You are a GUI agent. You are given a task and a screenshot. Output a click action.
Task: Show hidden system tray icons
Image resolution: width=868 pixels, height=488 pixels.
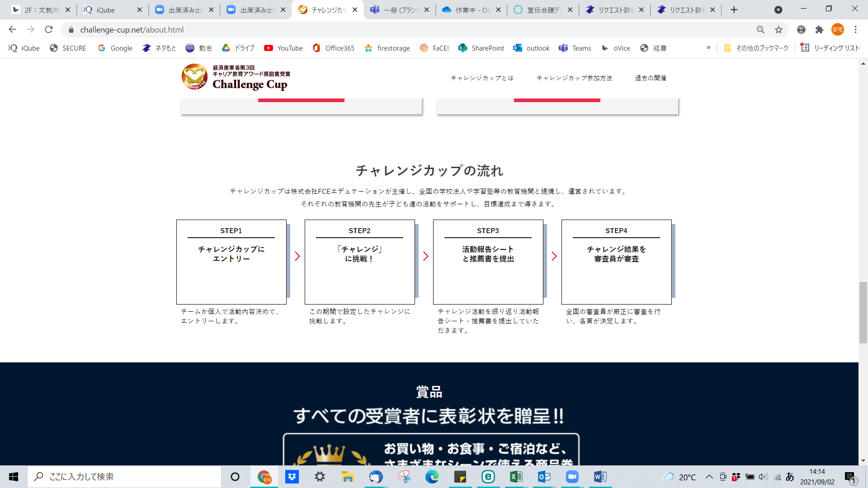click(x=709, y=477)
